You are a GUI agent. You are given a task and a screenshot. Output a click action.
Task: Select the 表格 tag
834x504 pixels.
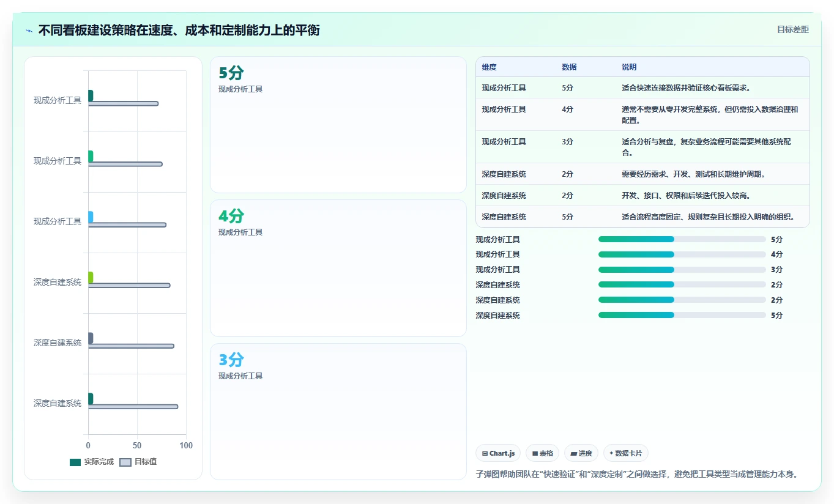coord(542,453)
